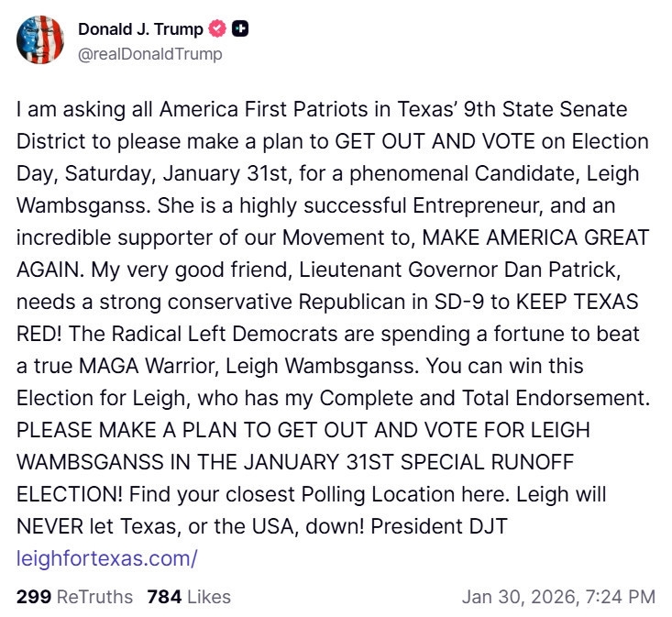Click Donald J. Trump's profile avatar
This screenshot has width=672, height=617.
[x=40, y=40]
